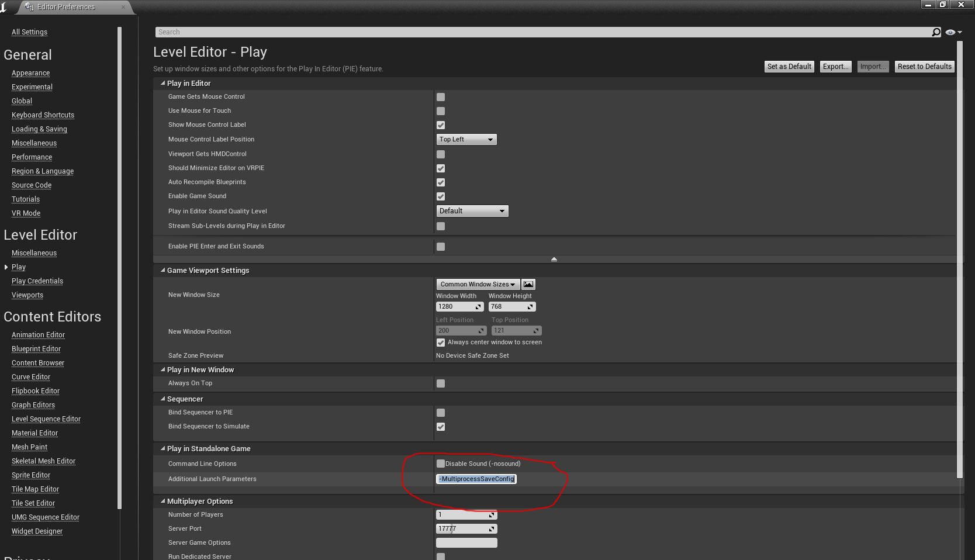The image size is (975, 560).
Task: Click the Export... button
Action: 835,67
